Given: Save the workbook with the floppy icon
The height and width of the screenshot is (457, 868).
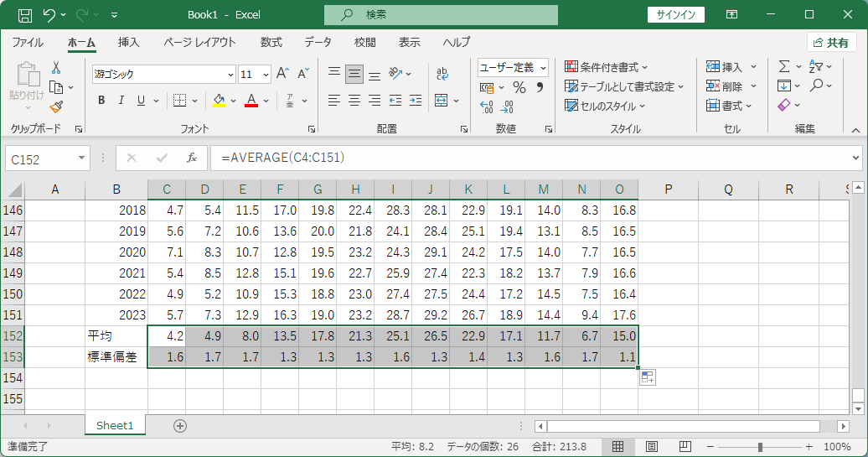Looking at the screenshot, I should (25, 15).
